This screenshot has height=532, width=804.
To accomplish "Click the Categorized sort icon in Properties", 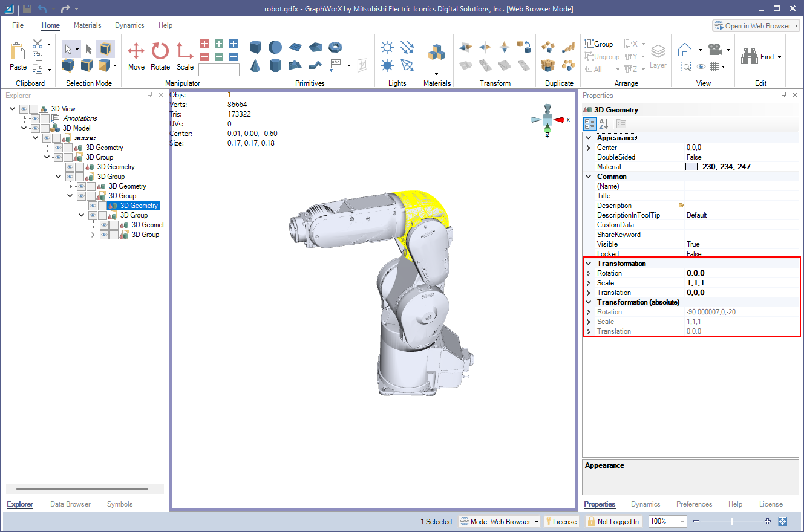I will point(590,124).
